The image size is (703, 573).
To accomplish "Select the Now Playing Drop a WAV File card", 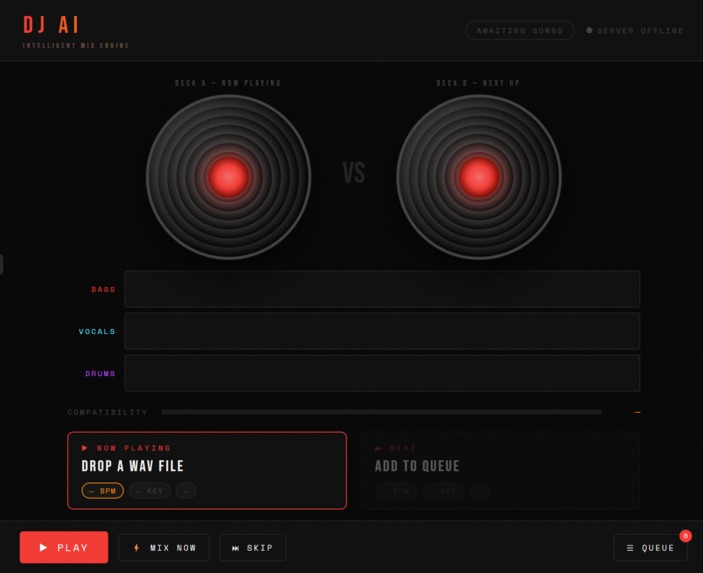I will click(x=207, y=470).
